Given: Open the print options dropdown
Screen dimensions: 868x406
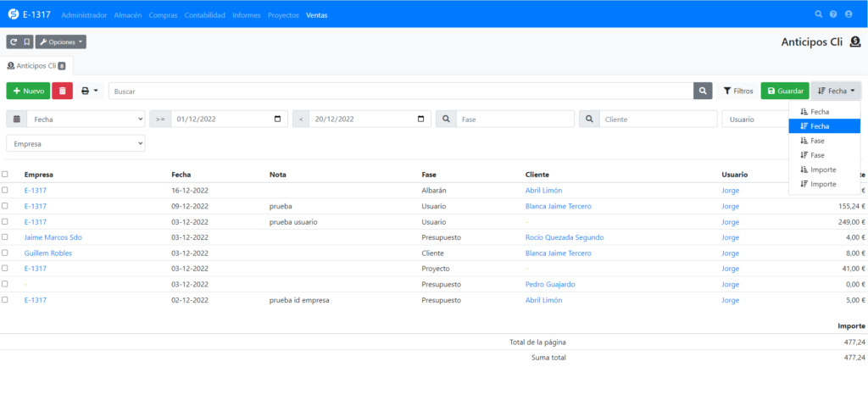Looking at the screenshot, I should click(89, 91).
